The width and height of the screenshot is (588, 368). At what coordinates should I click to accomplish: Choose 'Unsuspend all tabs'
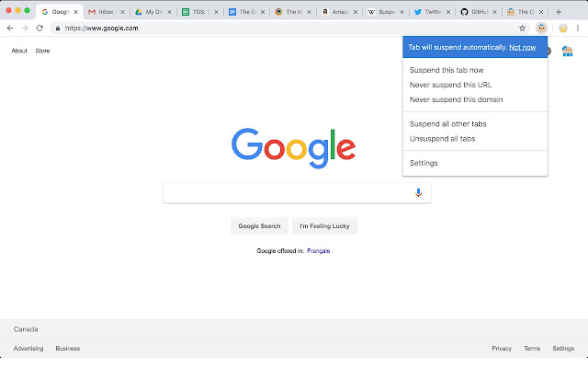point(442,139)
